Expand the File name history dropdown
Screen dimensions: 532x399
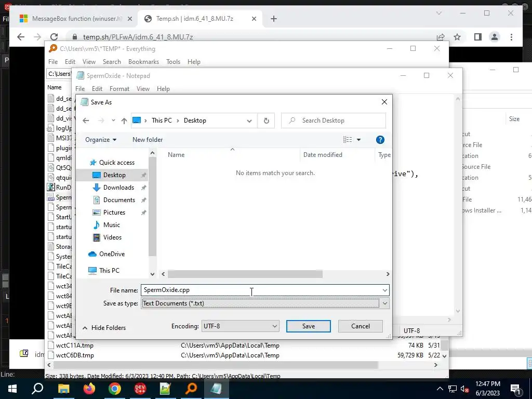(385, 290)
